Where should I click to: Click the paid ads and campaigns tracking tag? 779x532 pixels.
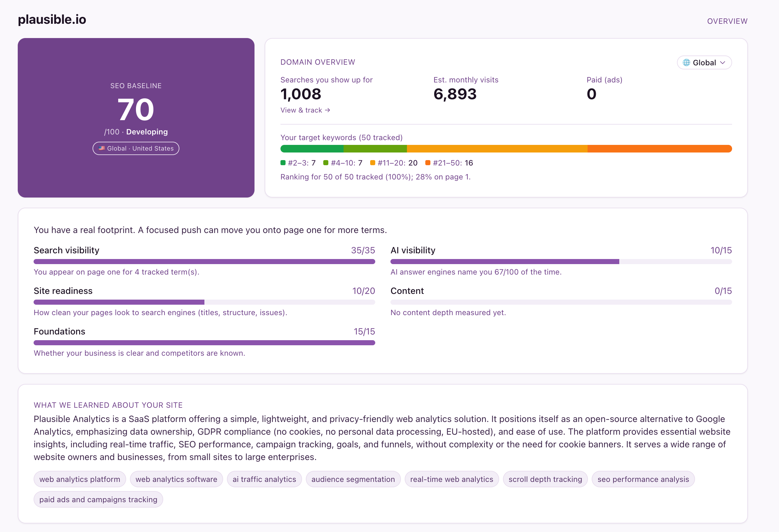(x=98, y=499)
